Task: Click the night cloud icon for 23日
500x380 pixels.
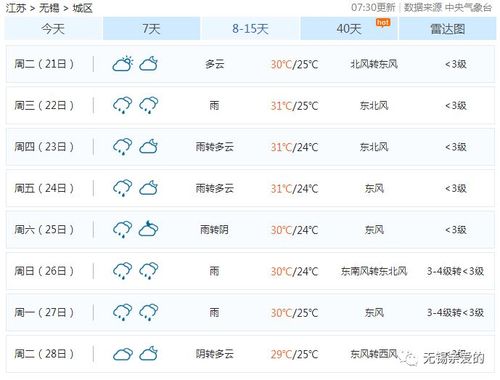Action: (148, 147)
